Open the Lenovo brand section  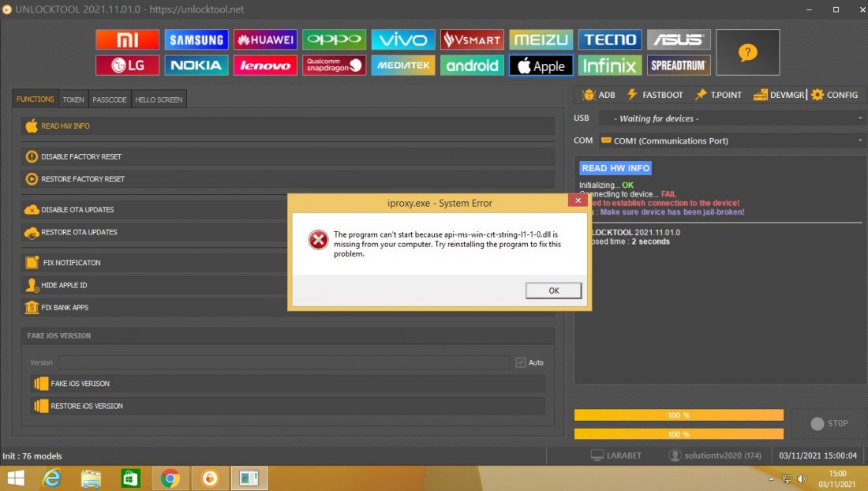265,66
